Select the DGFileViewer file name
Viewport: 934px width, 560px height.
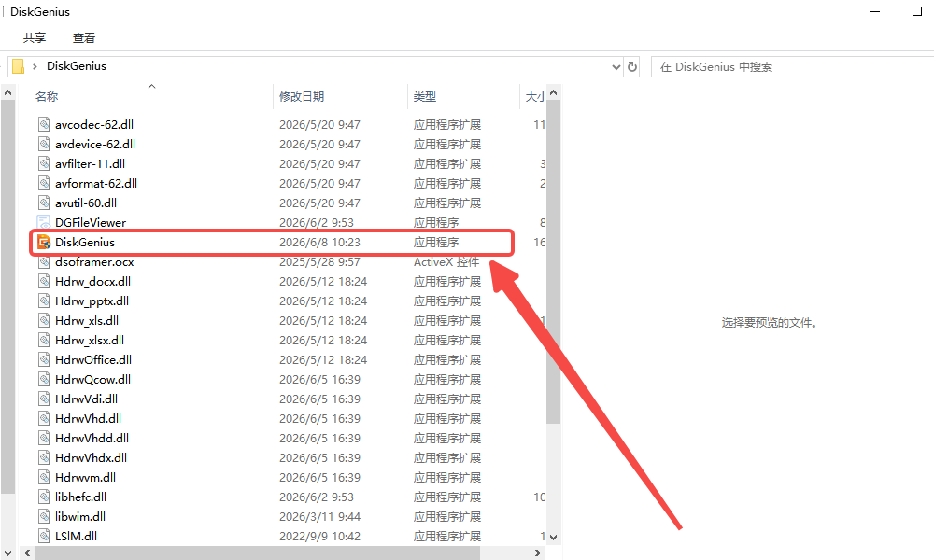pyautogui.click(x=91, y=222)
